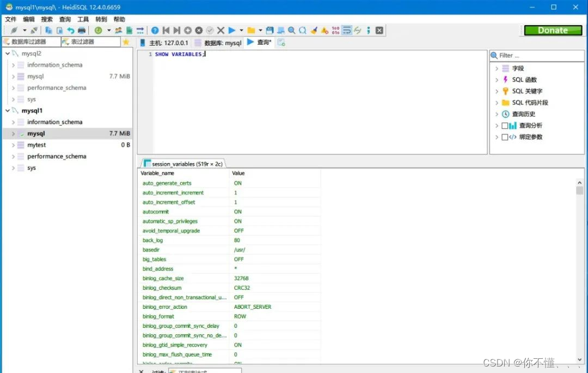The image size is (588, 373).
Task: Open the dropdown arrow beside connect icon
Action: pyautogui.click(x=24, y=30)
